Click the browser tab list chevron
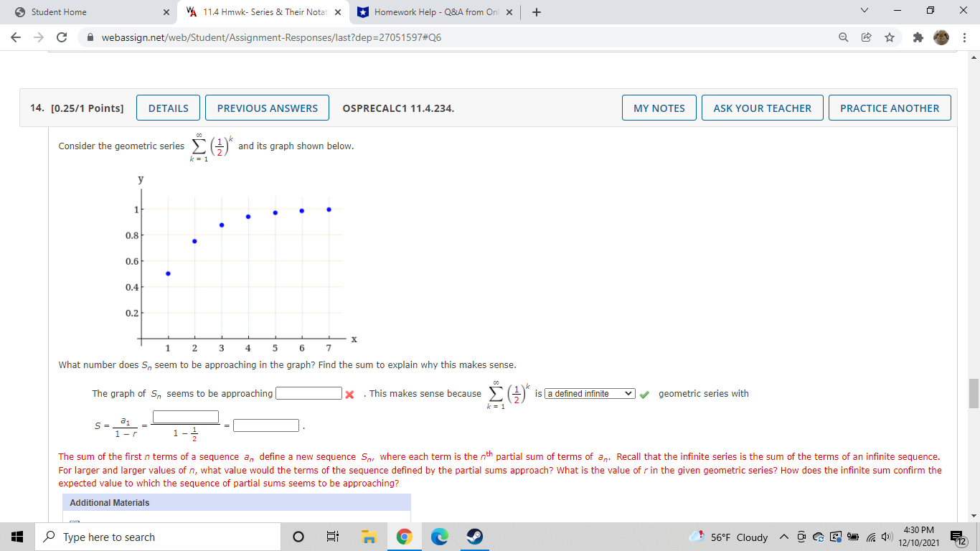The width and height of the screenshot is (980, 551). 864,11
